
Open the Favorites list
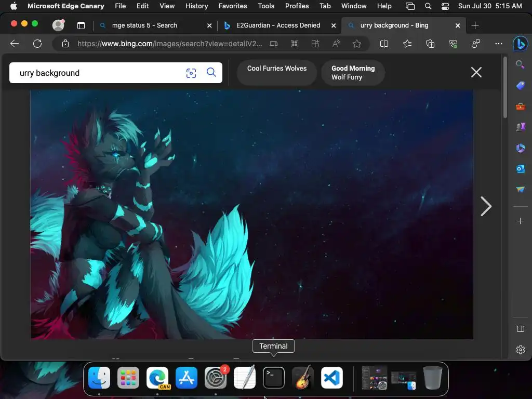pos(407,44)
